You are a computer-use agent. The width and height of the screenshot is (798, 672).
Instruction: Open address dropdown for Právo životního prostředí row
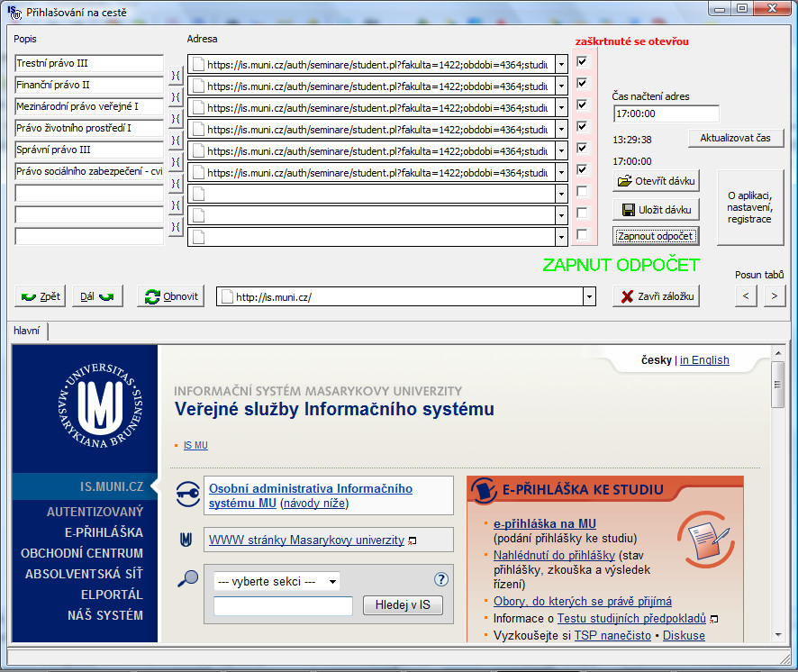coord(561,130)
